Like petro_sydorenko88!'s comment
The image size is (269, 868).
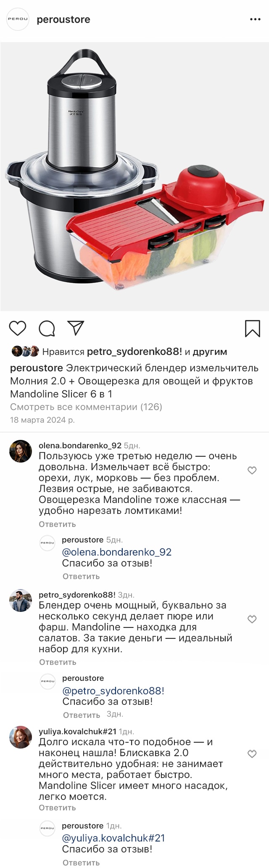click(252, 619)
